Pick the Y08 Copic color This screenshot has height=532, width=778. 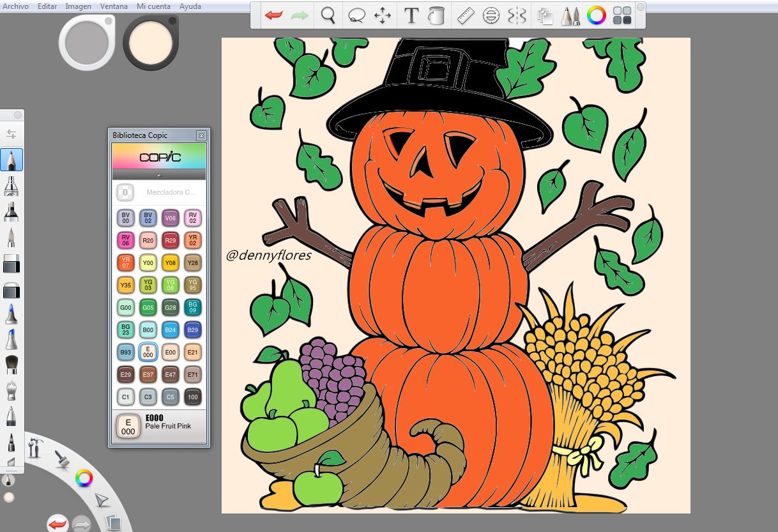coord(171,262)
